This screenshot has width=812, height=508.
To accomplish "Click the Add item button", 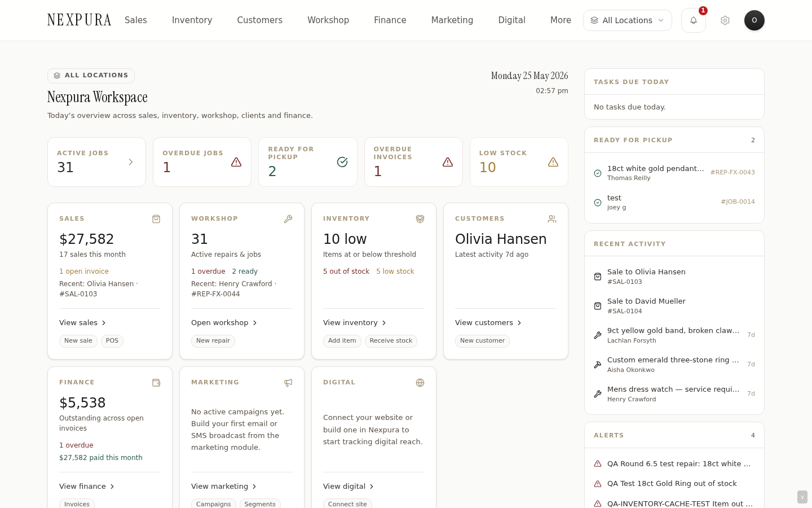I will 342,341.
